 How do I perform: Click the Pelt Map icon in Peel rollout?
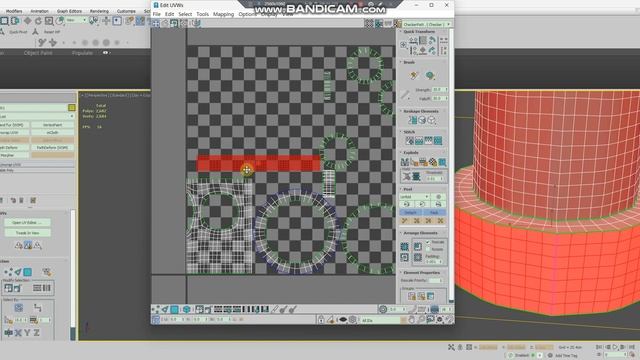click(438, 204)
